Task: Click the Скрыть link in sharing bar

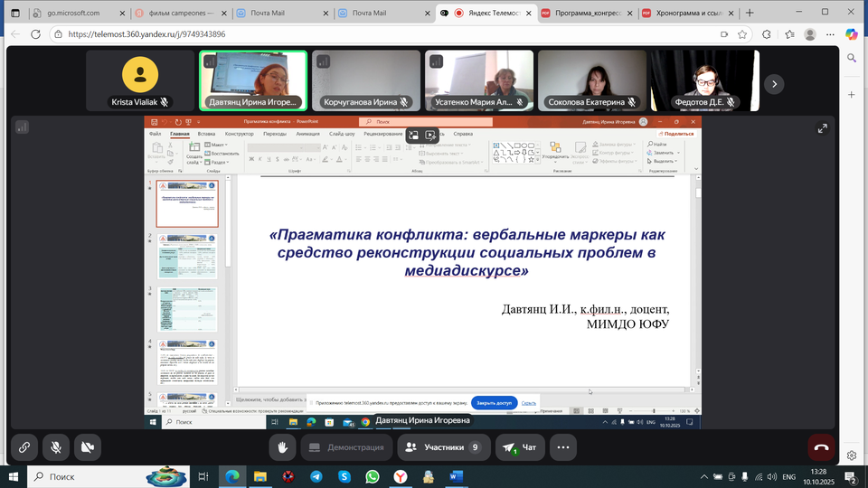Action: [529, 403]
